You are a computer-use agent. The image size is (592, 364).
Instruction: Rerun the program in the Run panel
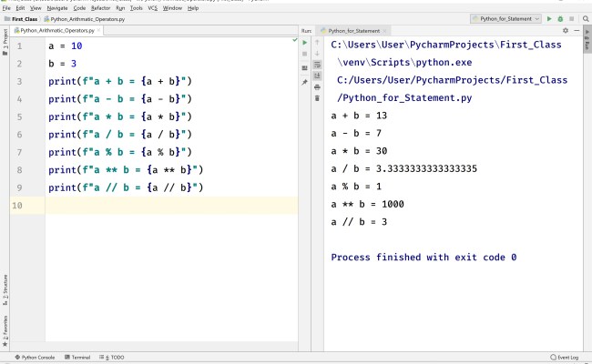tap(305, 43)
